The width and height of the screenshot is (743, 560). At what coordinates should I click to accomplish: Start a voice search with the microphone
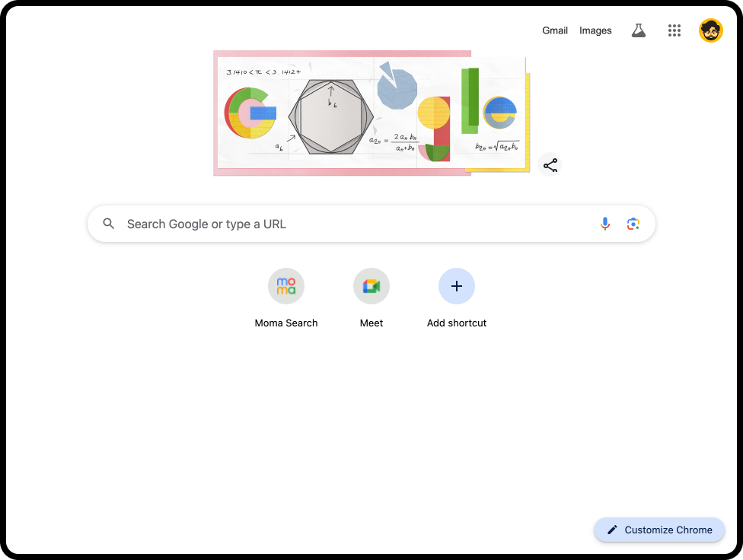coord(604,224)
